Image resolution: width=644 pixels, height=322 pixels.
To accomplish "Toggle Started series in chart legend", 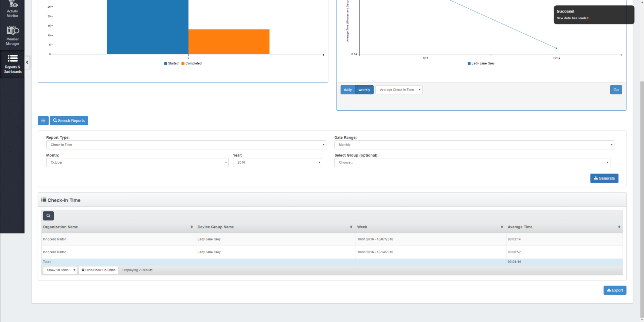I will tap(171, 63).
